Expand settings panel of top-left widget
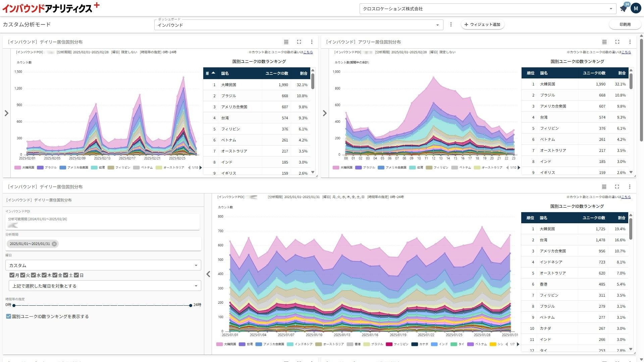The height and width of the screenshot is (362, 644). click(6, 113)
